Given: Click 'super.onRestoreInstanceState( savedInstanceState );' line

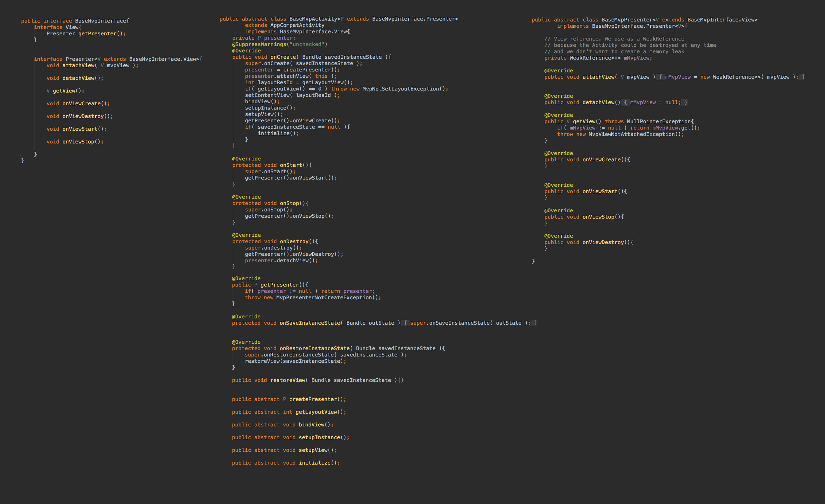Looking at the screenshot, I should point(326,355).
